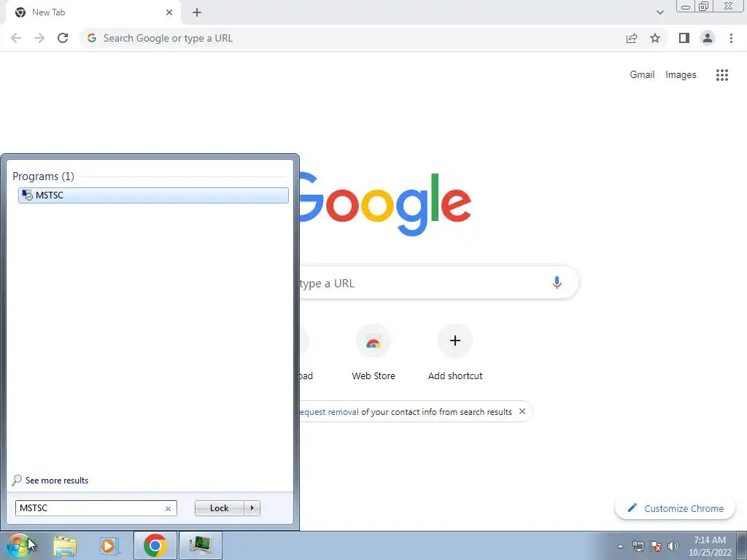
Task: Click the Google icon in address bar
Action: tap(92, 38)
